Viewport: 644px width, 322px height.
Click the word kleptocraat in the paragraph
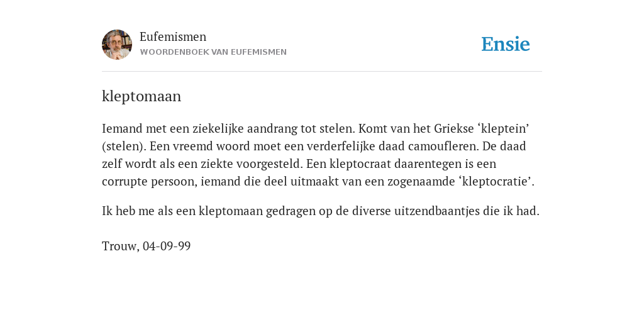click(355, 164)
